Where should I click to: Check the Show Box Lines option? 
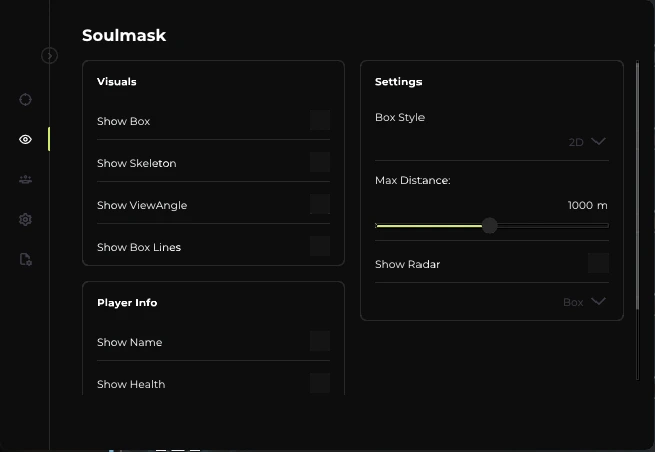pos(320,246)
